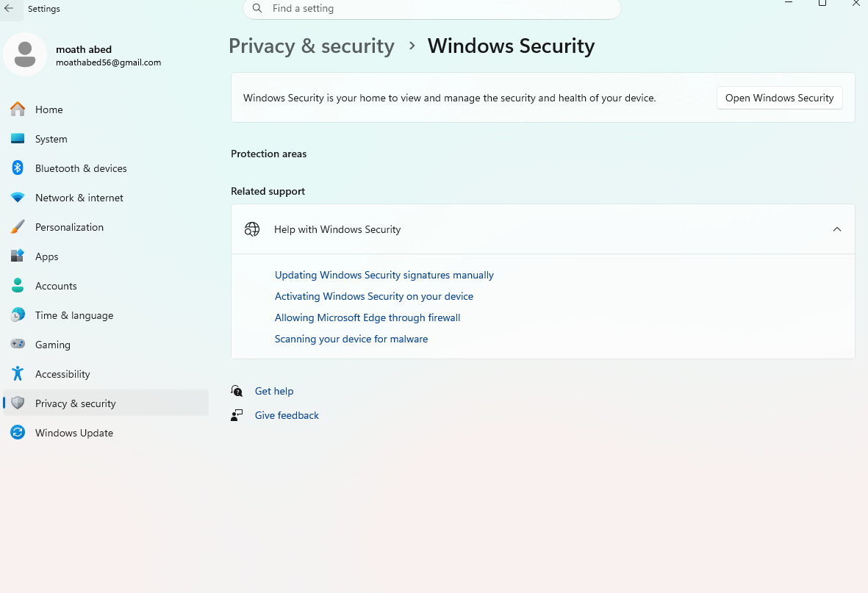
Task: Open Allowing Microsoft Edge through firewall link
Action: click(367, 317)
